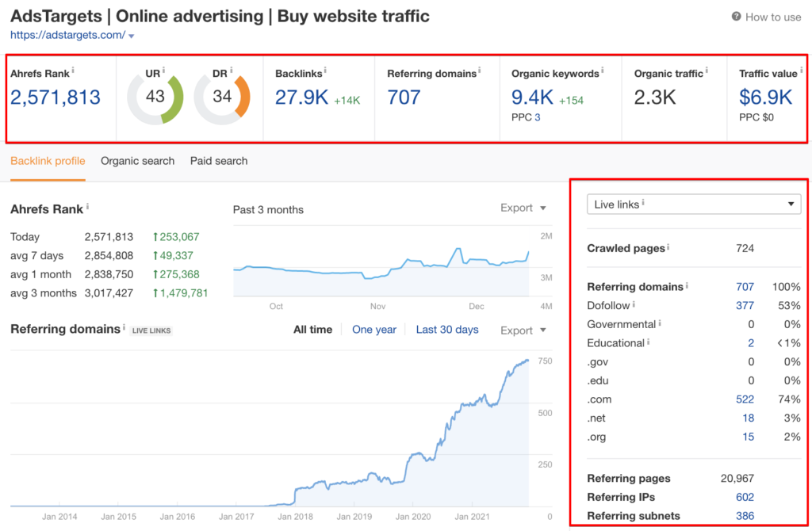Click the How to use link

[x=773, y=17]
